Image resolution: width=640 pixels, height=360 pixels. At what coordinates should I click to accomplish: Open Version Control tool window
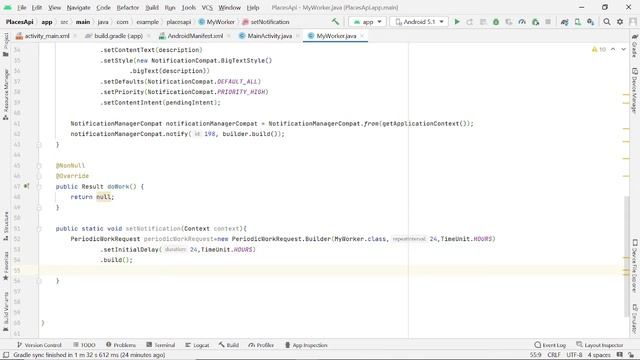(x=39, y=345)
